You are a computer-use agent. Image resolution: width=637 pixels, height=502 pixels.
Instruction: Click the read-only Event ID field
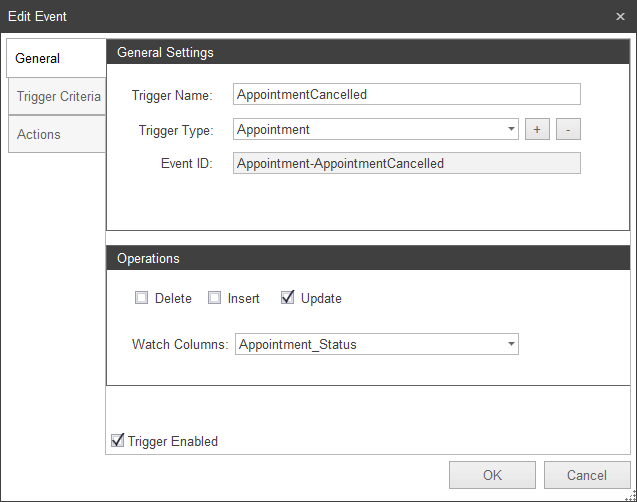click(406, 163)
